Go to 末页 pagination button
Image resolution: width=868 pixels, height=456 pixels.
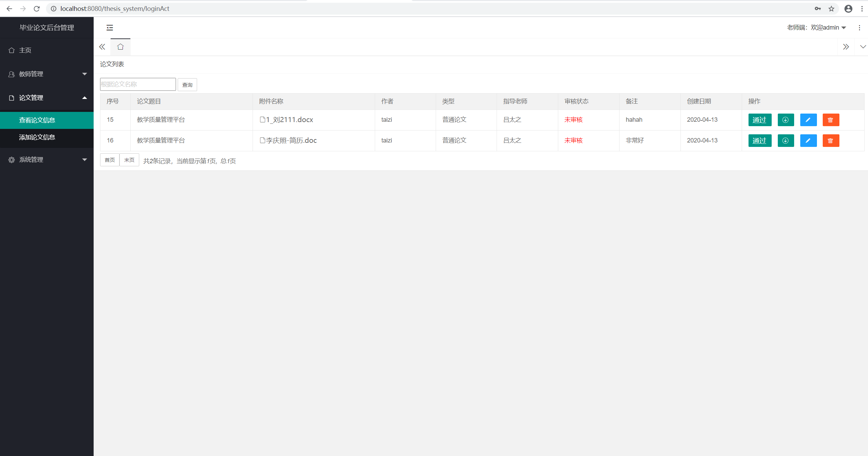point(129,160)
